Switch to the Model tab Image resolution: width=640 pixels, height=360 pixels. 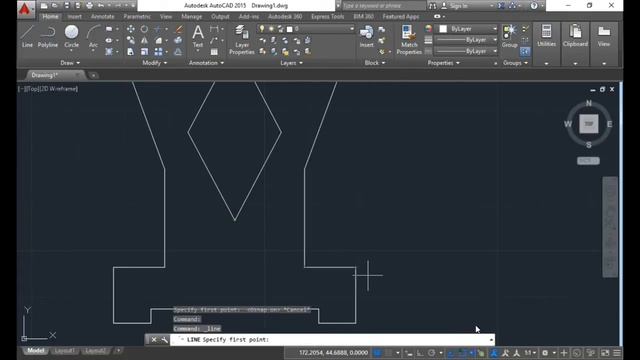(36, 351)
